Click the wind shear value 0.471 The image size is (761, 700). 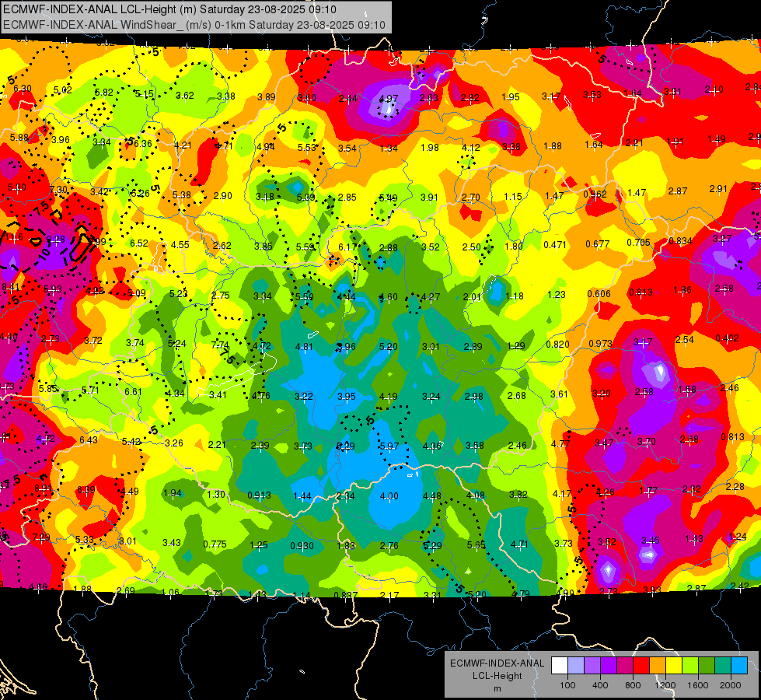[x=555, y=244]
